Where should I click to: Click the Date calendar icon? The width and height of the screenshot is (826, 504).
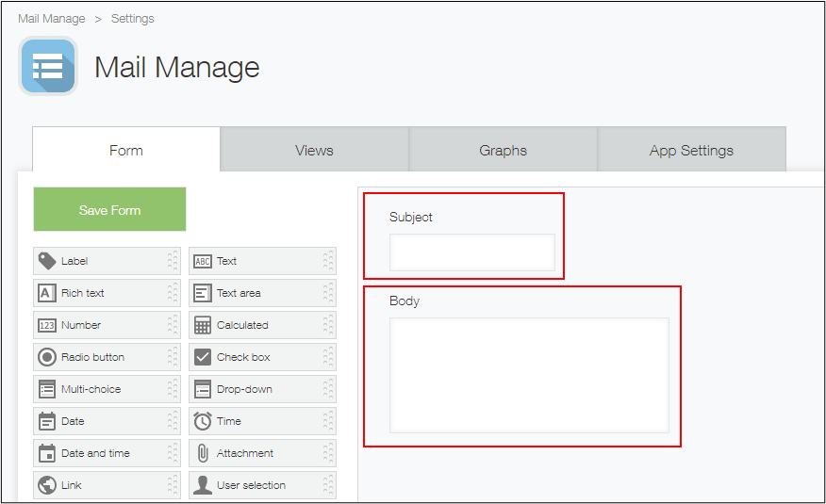pos(46,421)
